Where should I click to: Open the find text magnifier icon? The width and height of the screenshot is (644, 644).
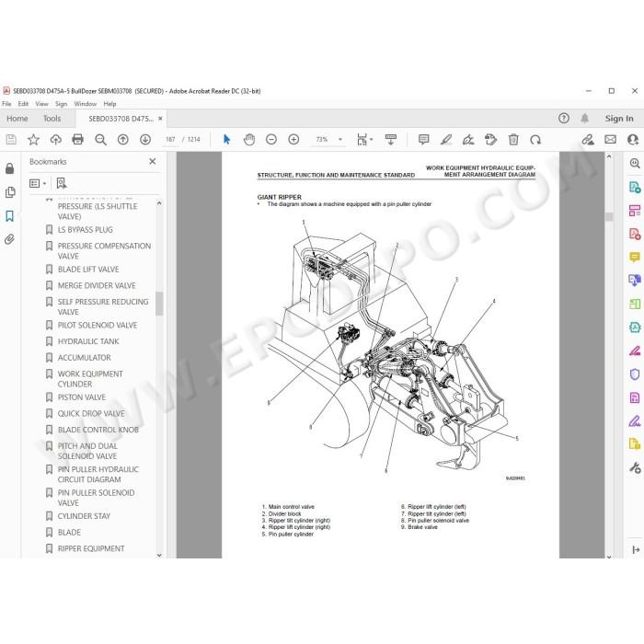(x=100, y=140)
